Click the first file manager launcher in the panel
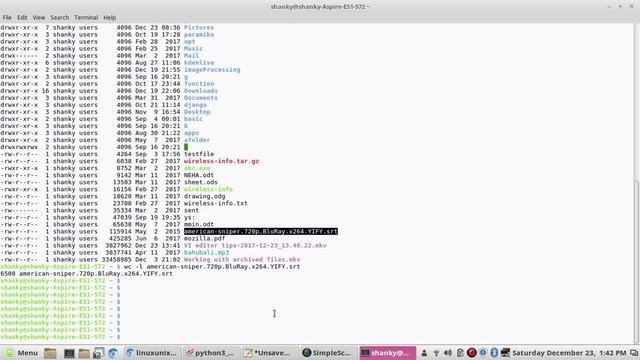 (x=50, y=353)
